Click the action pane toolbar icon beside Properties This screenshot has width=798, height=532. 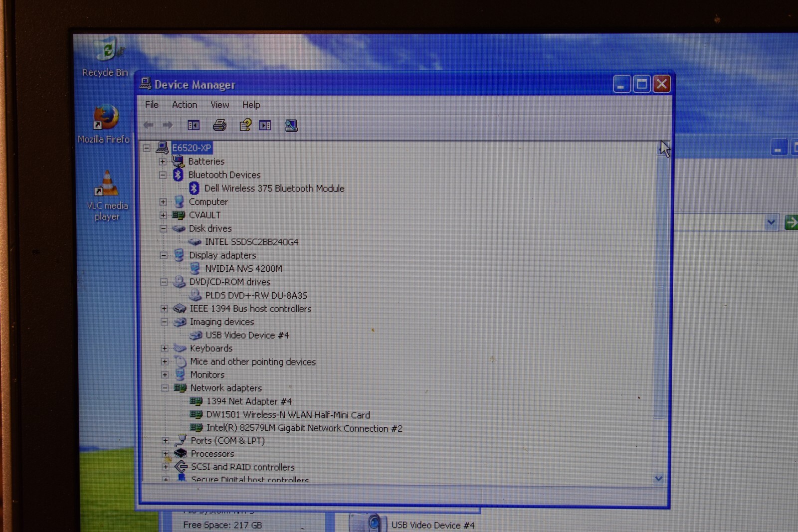tap(265, 125)
